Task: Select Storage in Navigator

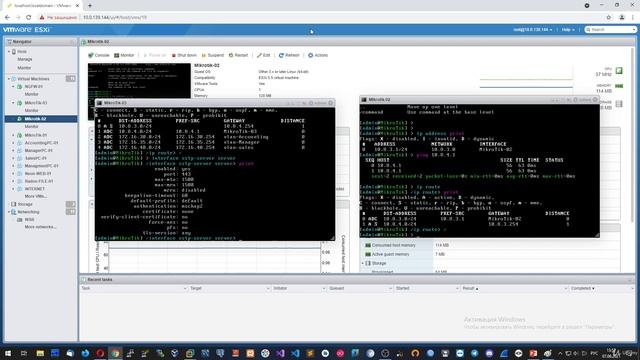Action: click(x=25, y=204)
